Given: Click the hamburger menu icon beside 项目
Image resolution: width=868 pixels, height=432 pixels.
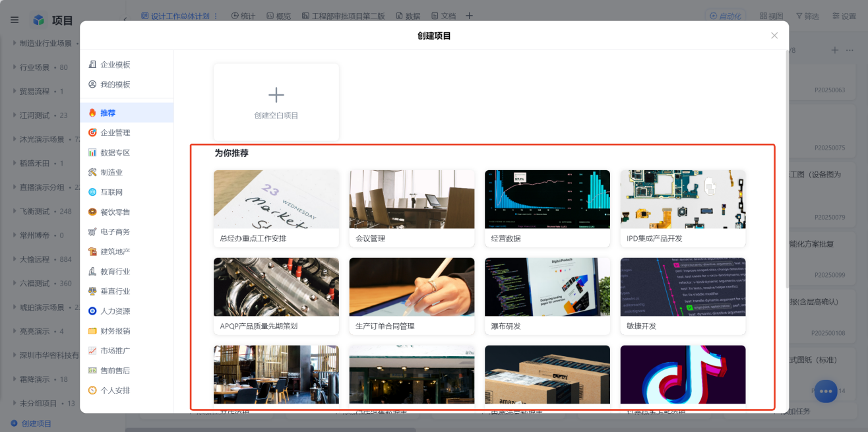Looking at the screenshot, I should 15,20.
